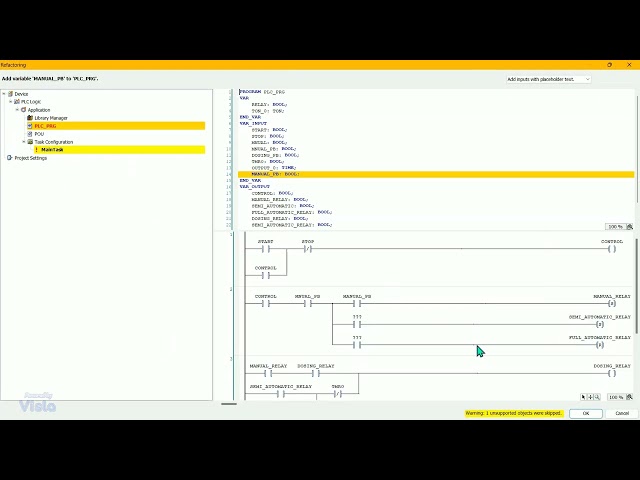Click the CONTROL output coil in rung 1
640x480 pixels.
[x=612, y=249]
